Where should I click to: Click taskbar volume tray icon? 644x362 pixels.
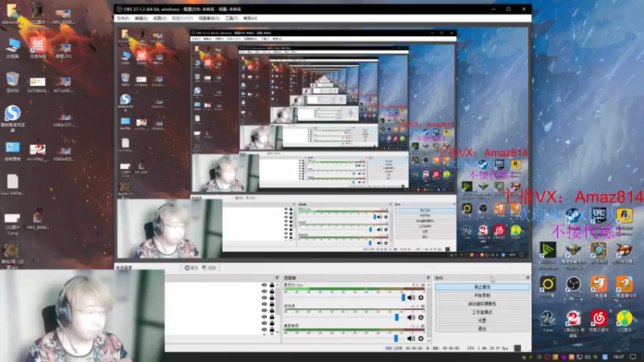coord(588,357)
